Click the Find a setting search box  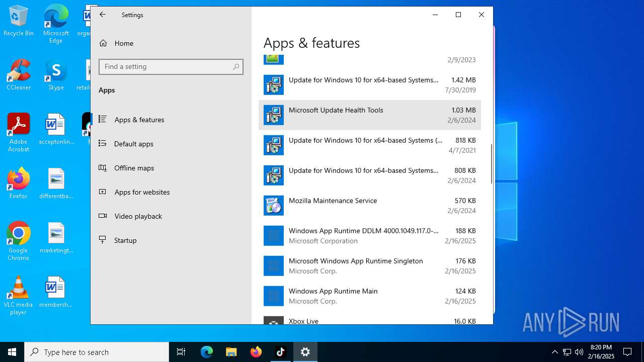[171, 67]
